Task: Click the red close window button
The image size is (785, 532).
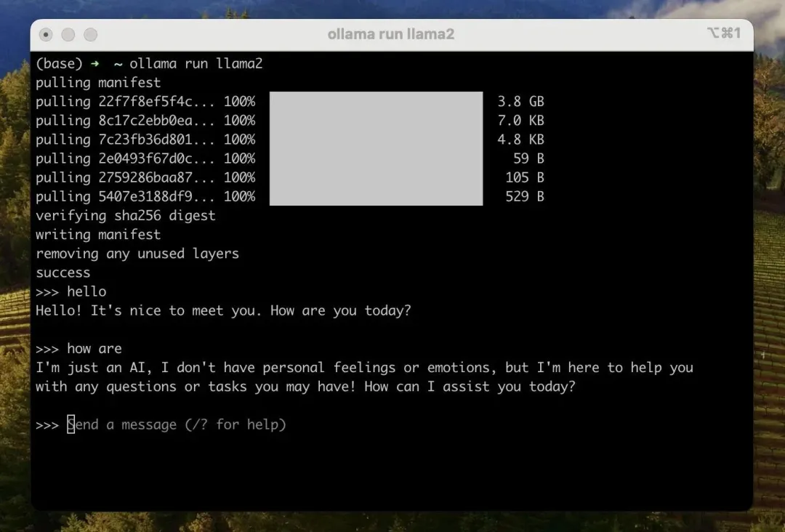Action: 46,35
